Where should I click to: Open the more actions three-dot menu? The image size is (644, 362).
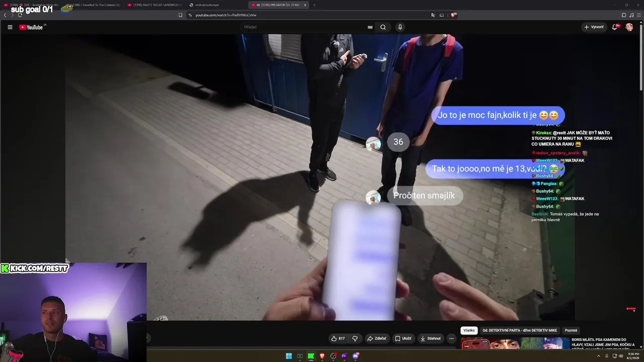point(451,338)
